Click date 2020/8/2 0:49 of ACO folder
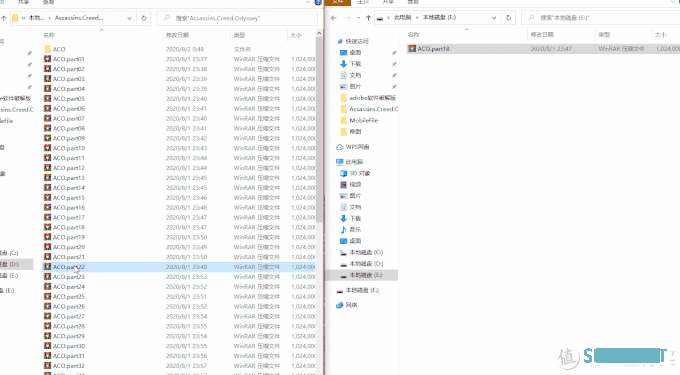Viewport: 680px width, 375px height. 185,49
